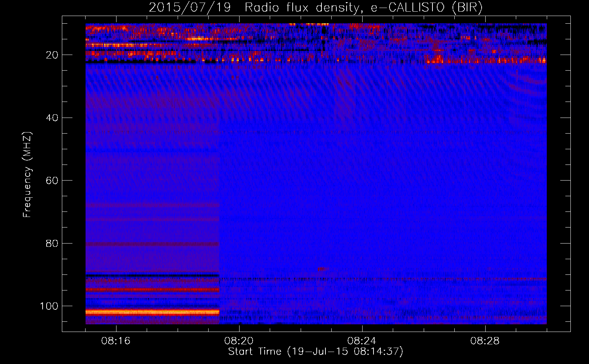This screenshot has width=589, height=364.
Task: Click the 80 frequency tick label
Action: coord(52,243)
